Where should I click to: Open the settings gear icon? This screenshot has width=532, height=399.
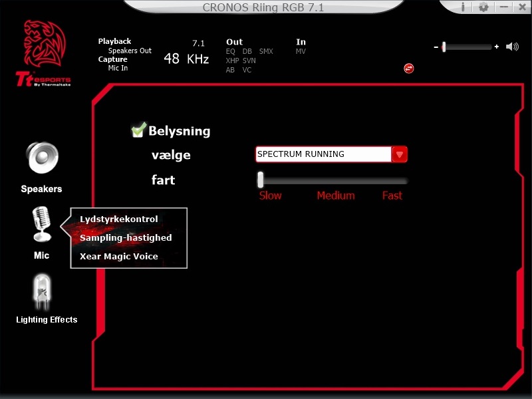(483, 7)
